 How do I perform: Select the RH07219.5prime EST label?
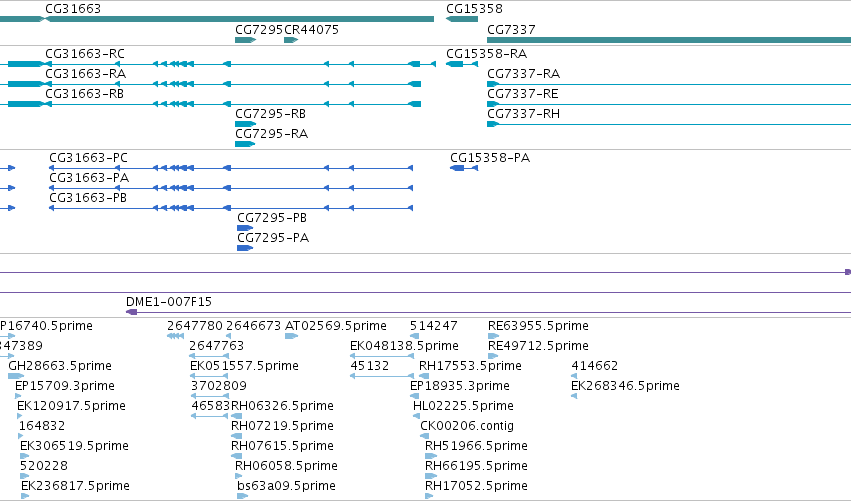[x=282, y=427]
